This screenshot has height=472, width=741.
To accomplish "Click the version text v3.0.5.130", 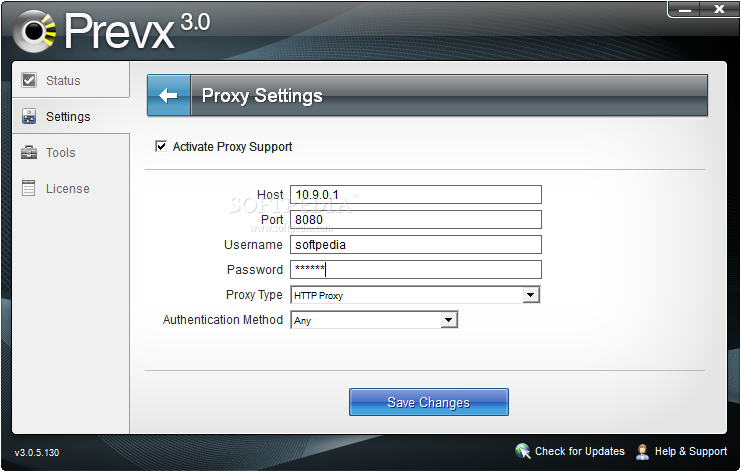I will pos(37,453).
